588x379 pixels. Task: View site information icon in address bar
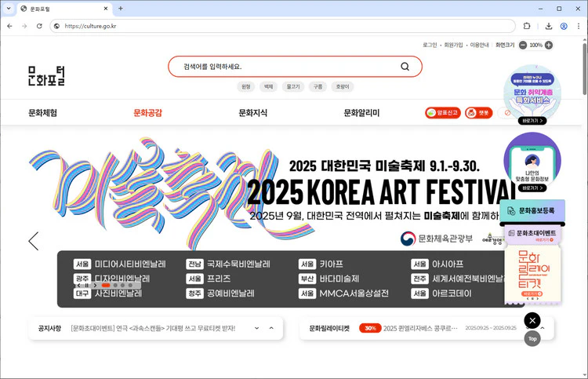click(57, 26)
